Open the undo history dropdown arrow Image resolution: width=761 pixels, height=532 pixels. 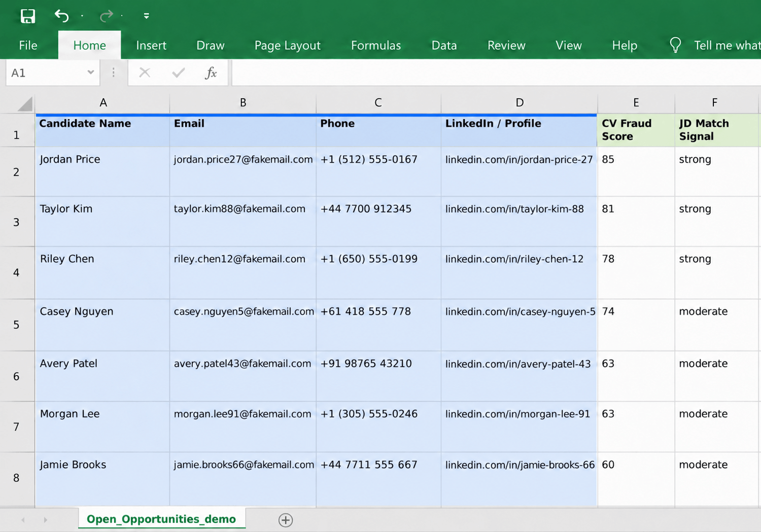(82, 16)
